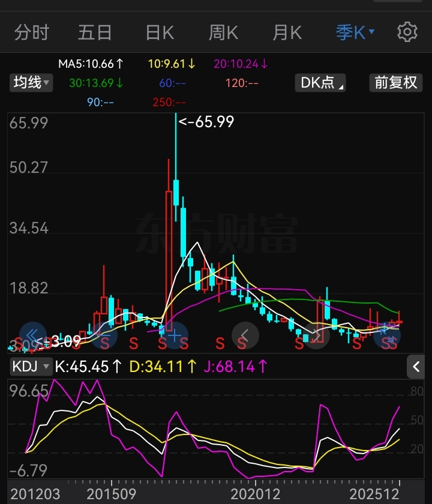Click the -6.79 KDJ axis label

28,470
